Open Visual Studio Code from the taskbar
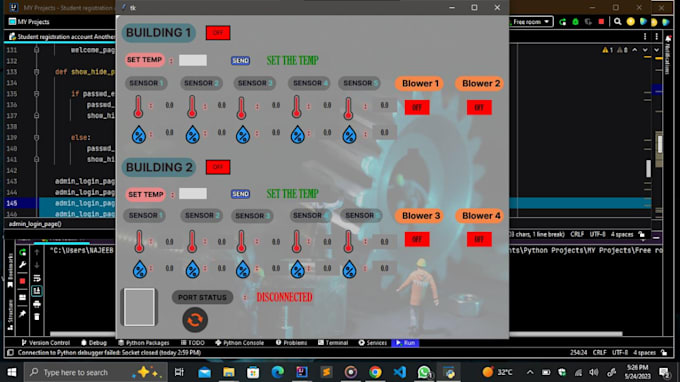 (x=399, y=372)
